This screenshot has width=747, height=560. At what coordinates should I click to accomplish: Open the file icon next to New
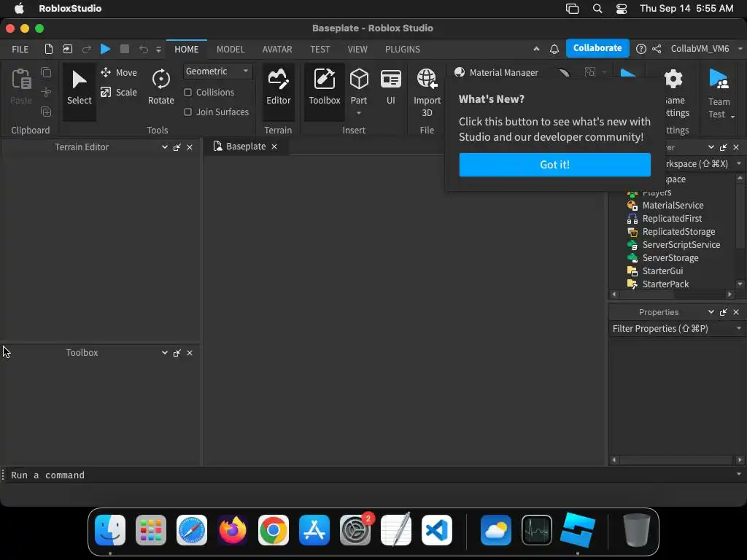point(68,49)
